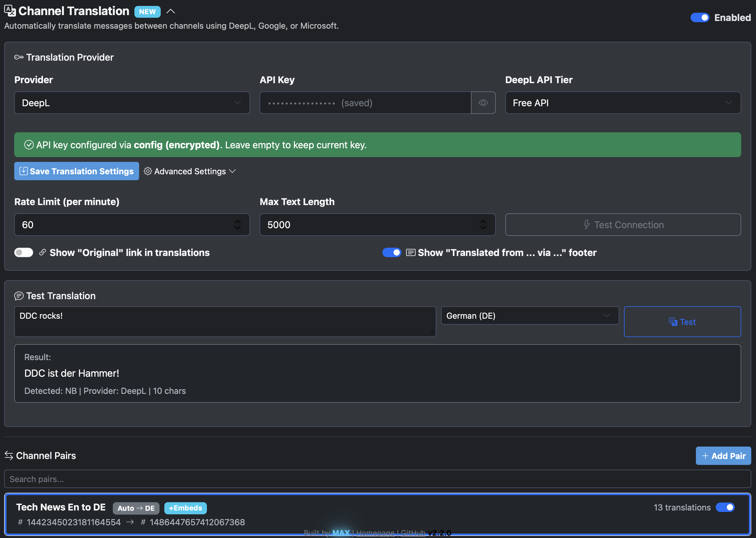Click the chat bubble icon beside Test Translation
The width and height of the screenshot is (756, 538).
point(19,296)
